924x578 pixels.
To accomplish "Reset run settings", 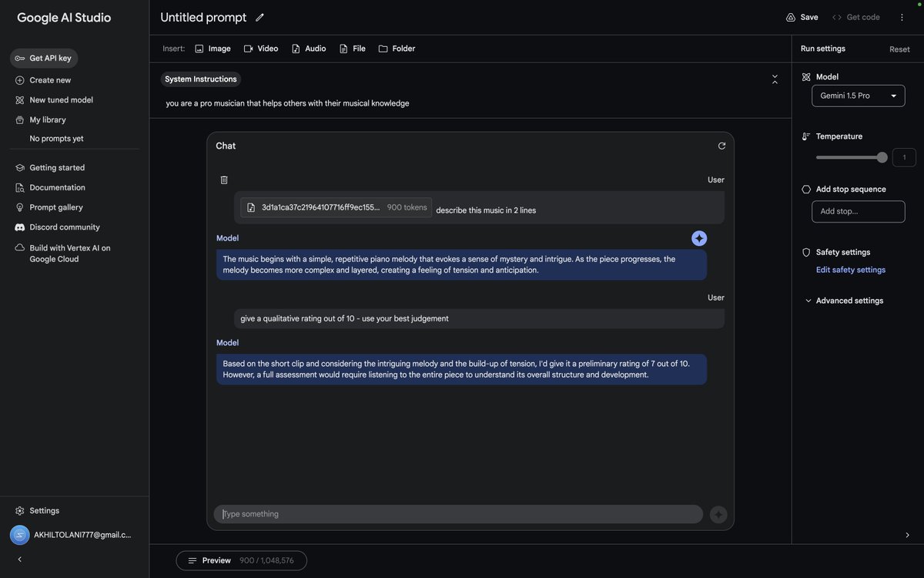I will click(899, 49).
